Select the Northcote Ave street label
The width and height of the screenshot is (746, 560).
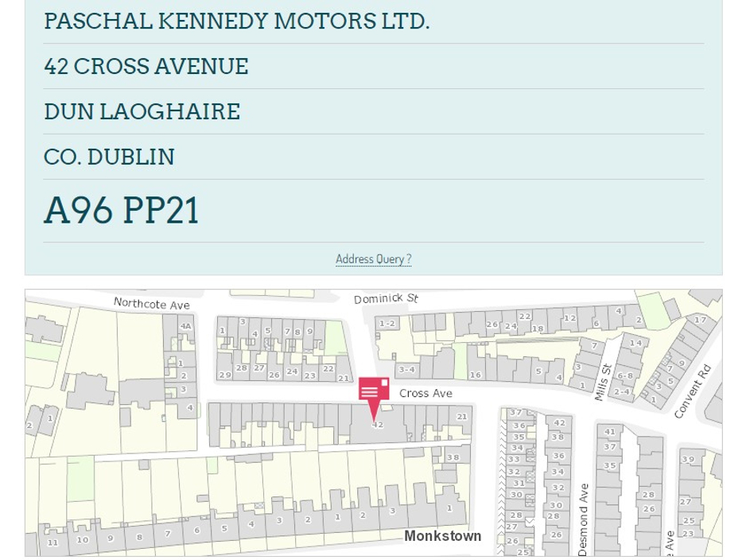[151, 304]
